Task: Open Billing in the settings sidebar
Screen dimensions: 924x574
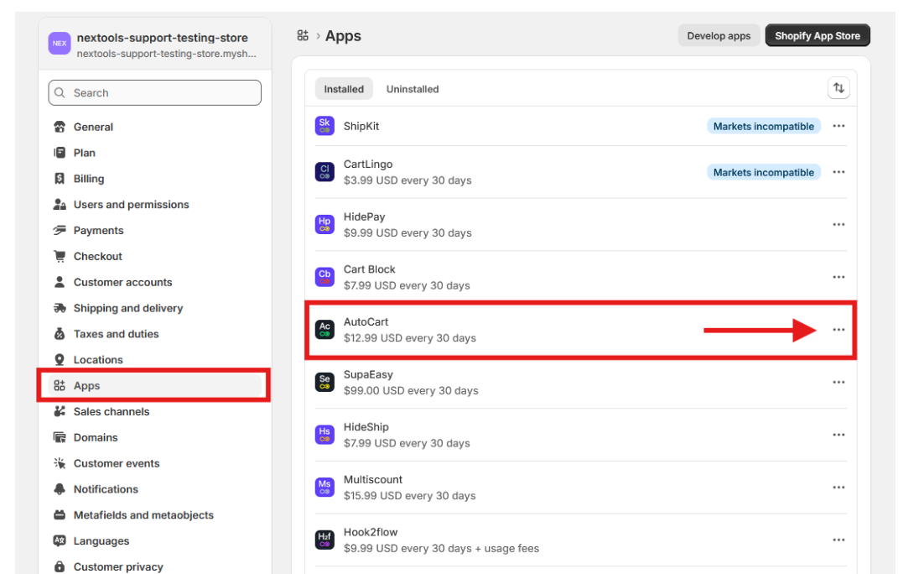Action: coord(89,179)
